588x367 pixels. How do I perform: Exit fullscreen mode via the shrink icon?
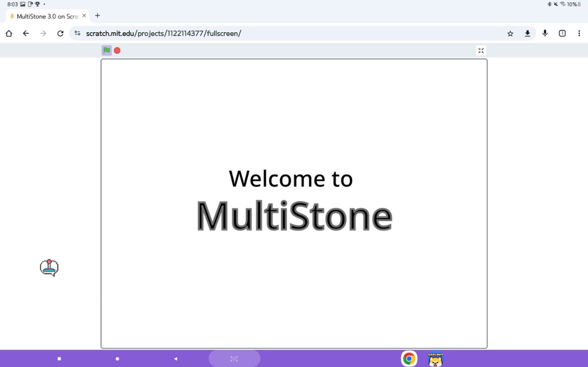coord(480,50)
